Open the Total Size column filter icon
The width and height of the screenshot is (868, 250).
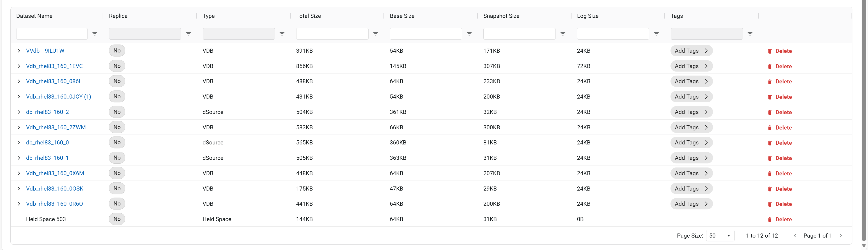pyautogui.click(x=376, y=34)
